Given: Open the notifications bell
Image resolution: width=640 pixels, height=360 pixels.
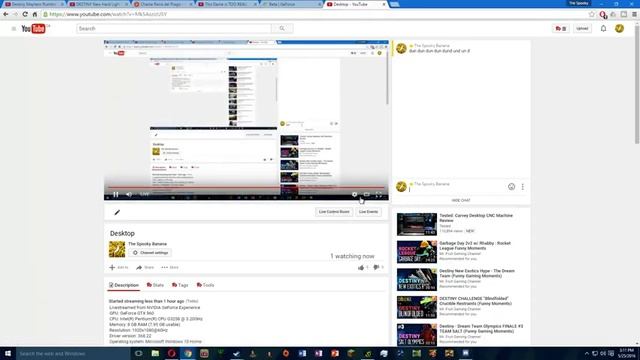Looking at the screenshot, I should point(603,29).
